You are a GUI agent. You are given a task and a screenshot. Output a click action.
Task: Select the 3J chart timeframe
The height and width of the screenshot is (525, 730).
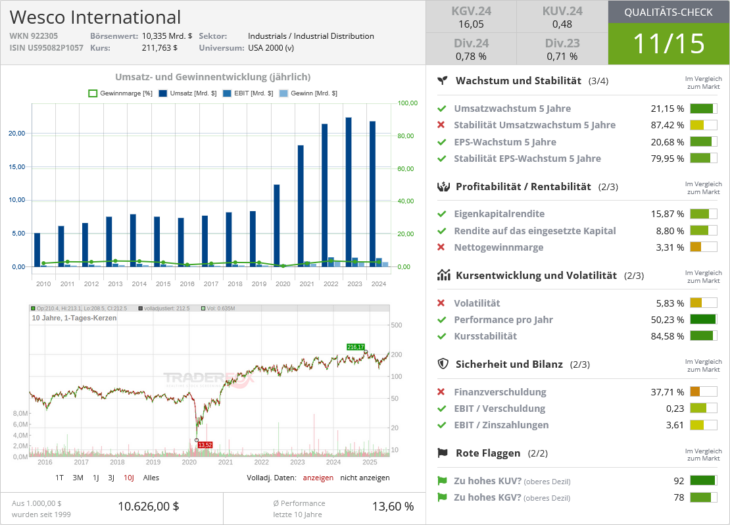point(111,478)
